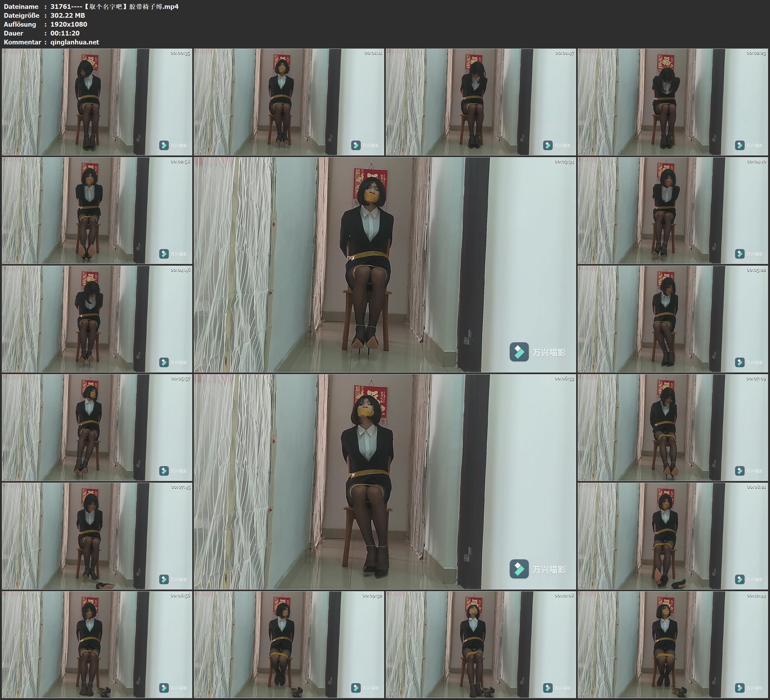Click the 00:02:58 timestamp label
This screenshot has height=700, width=770.
coord(180,162)
